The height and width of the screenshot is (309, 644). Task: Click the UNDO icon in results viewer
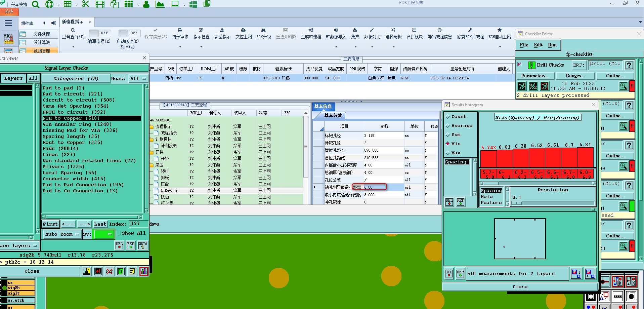point(143,245)
